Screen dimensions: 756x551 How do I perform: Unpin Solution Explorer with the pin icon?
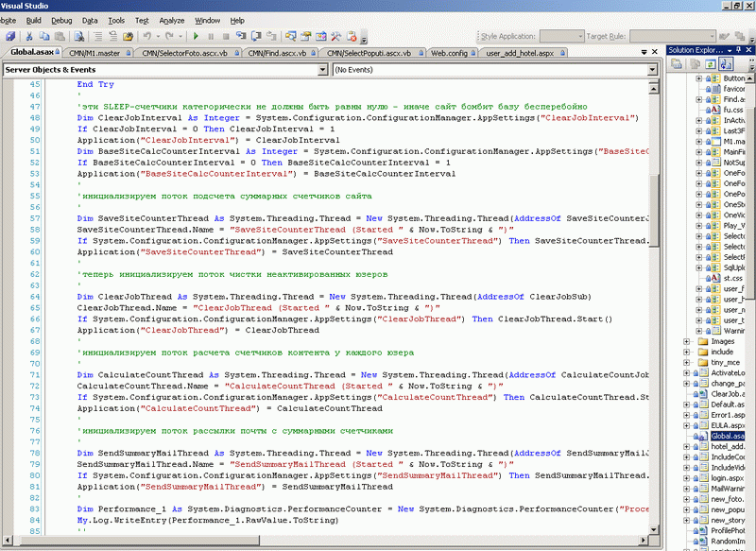(738, 49)
